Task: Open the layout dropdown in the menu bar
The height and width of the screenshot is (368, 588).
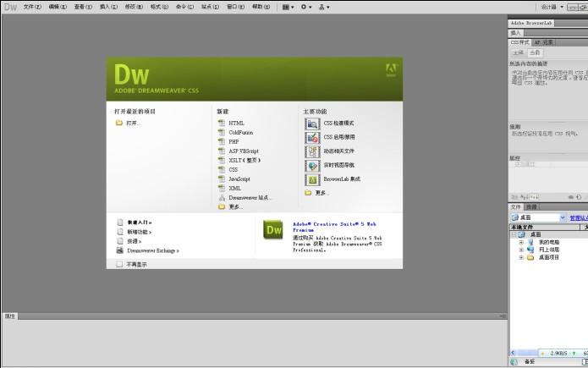Action: 288,7
